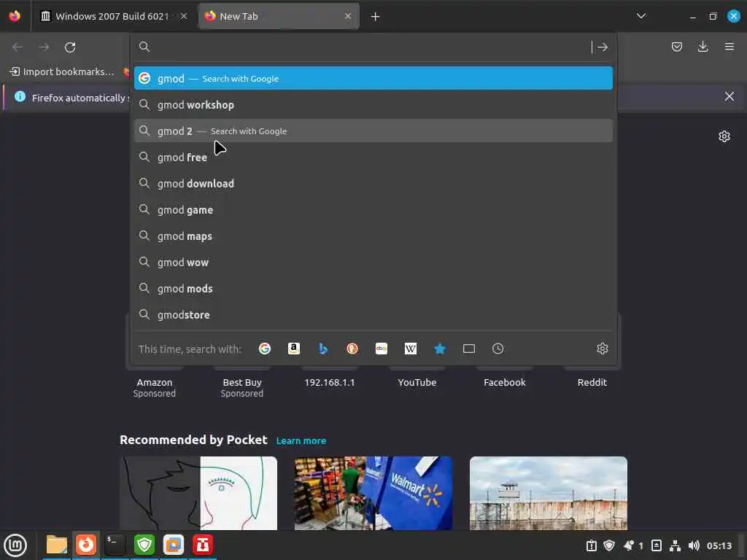Search bookmarks using the star icon
The image size is (747, 560).
[440, 349]
